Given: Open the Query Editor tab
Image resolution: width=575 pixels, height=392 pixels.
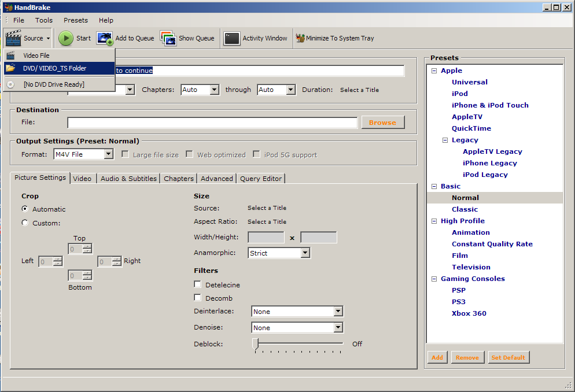Looking at the screenshot, I should pyautogui.click(x=261, y=179).
